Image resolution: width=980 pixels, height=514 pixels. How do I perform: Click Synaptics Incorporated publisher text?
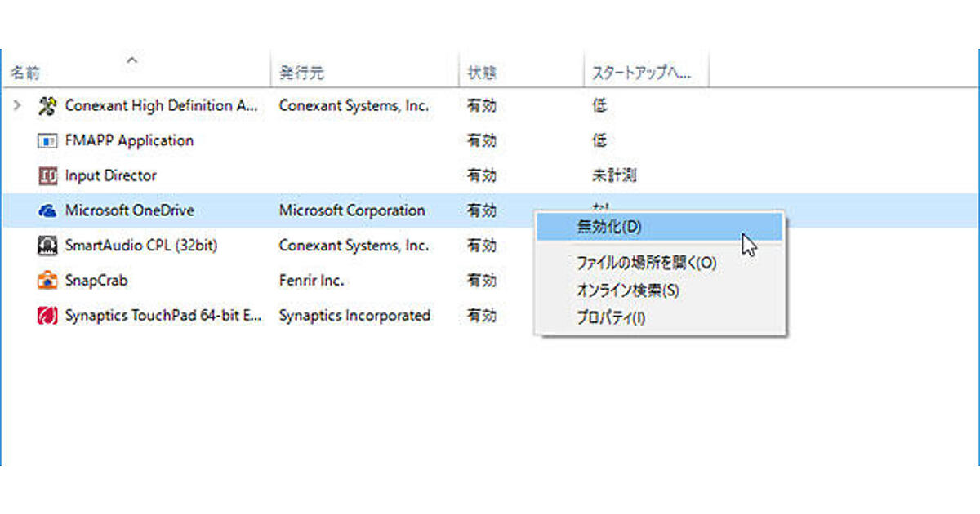tap(354, 315)
